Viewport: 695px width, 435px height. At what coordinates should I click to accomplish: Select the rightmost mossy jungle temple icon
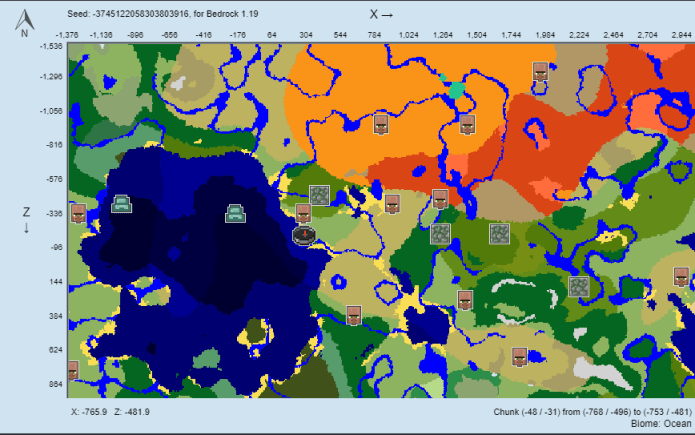click(x=579, y=287)
